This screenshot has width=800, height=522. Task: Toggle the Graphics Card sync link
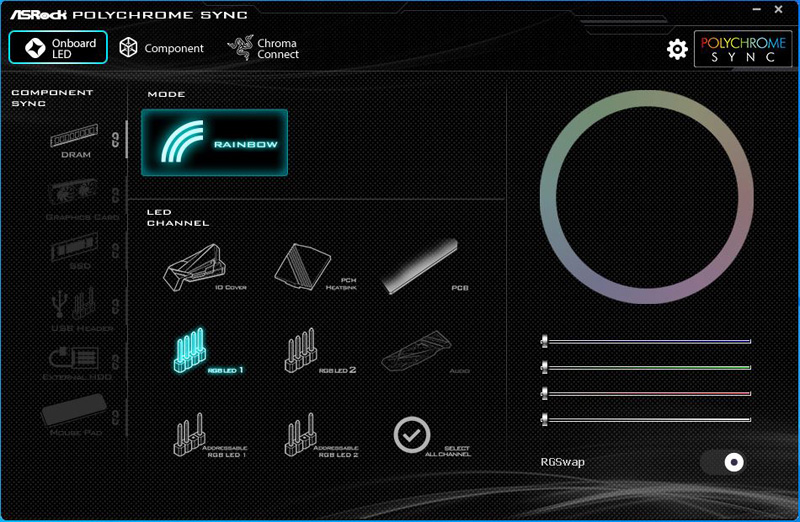point(115,194)
